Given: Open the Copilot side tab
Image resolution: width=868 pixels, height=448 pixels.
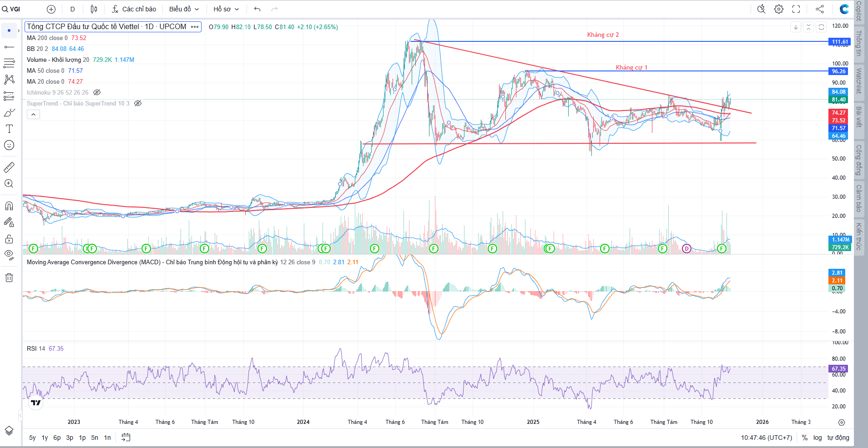Looking at the screenshot, I should pyautogui.click(x=859, y=11).
